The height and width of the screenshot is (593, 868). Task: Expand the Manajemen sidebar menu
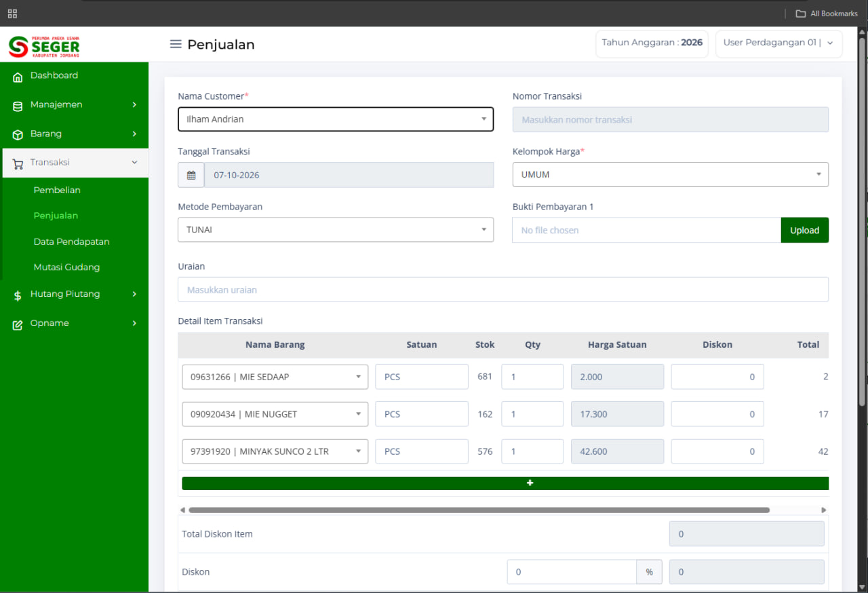tap(75, 104)
